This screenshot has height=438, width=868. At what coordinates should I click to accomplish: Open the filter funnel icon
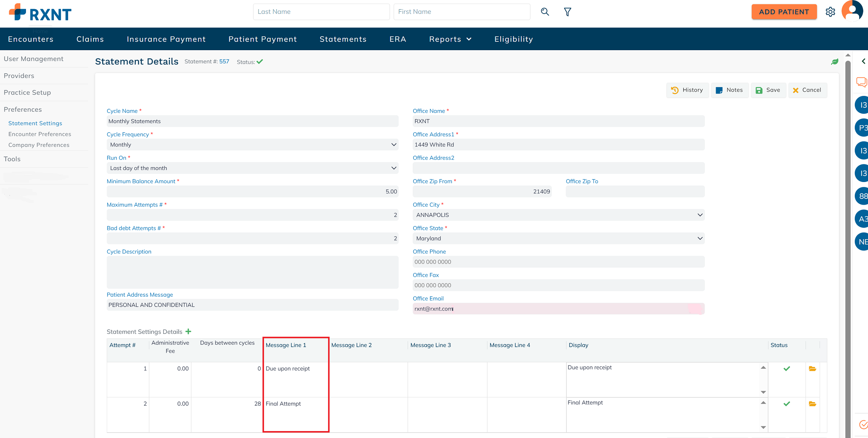click(x=567, y=12)
